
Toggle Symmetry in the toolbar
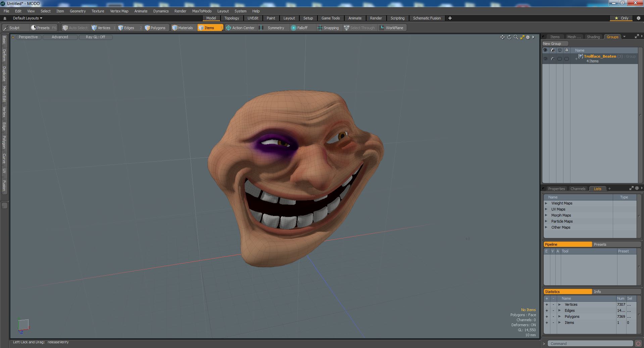pyautogui.click(x=273, y=28)
